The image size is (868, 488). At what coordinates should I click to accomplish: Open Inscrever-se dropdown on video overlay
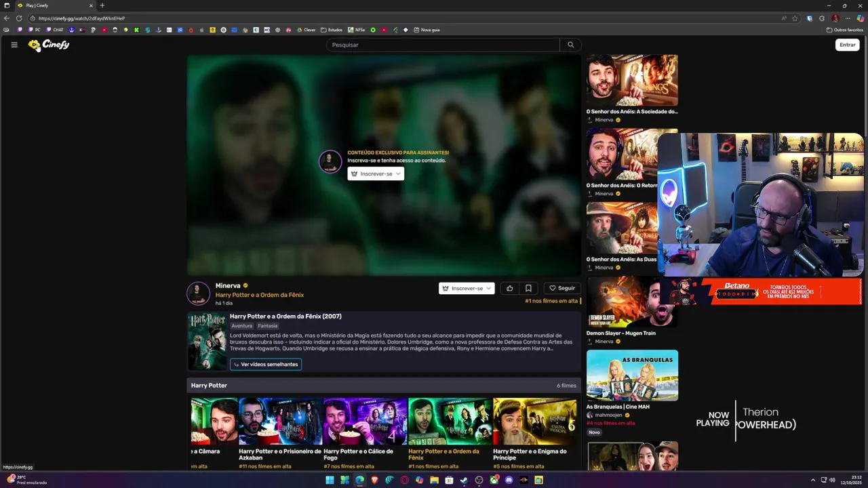(x=376, y=174)
